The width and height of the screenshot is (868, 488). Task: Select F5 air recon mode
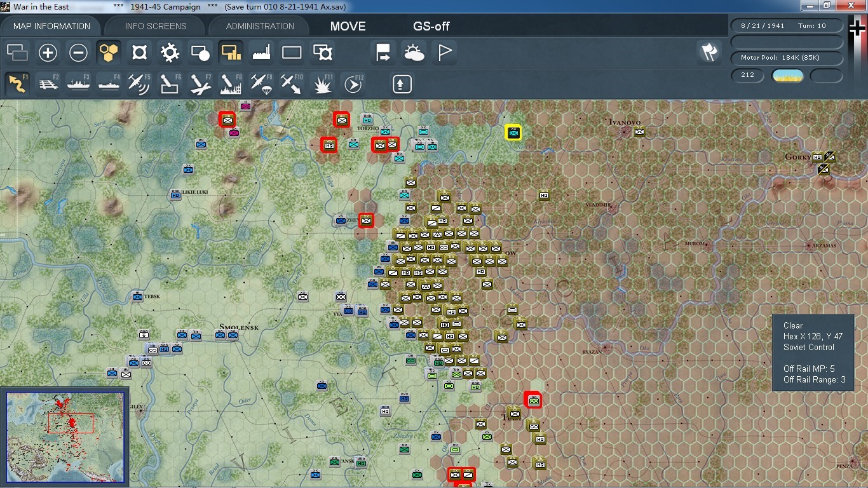tap(139, 84)
